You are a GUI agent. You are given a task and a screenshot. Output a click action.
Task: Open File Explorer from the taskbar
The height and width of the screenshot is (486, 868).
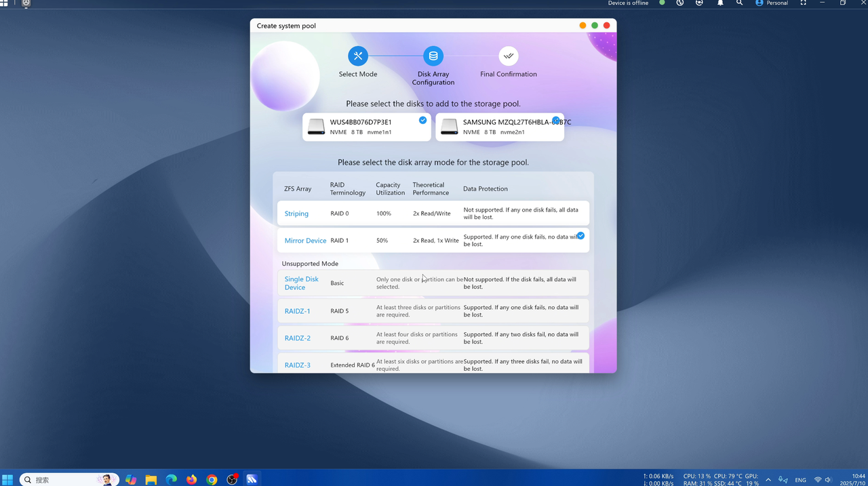point(151,479)
